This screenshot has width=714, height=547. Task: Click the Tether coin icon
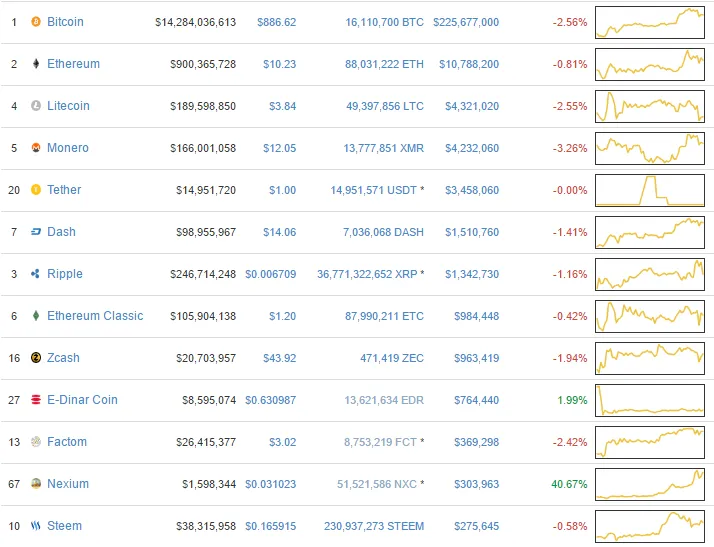[36, 189]
